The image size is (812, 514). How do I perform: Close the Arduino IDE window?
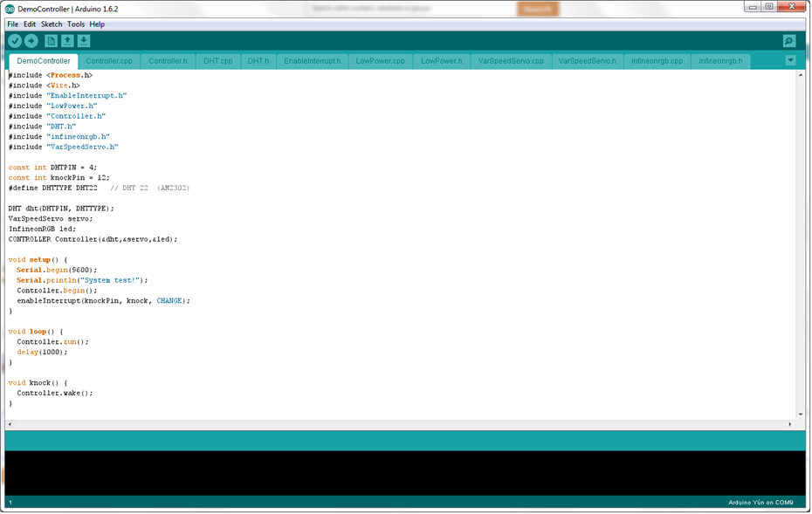tap(792, 7)
